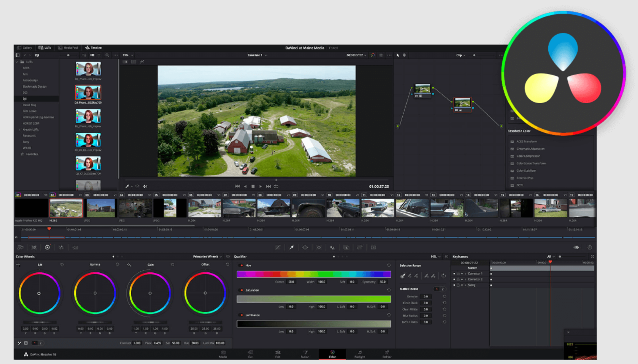Click the invert selection icon

tap(443, 275)
